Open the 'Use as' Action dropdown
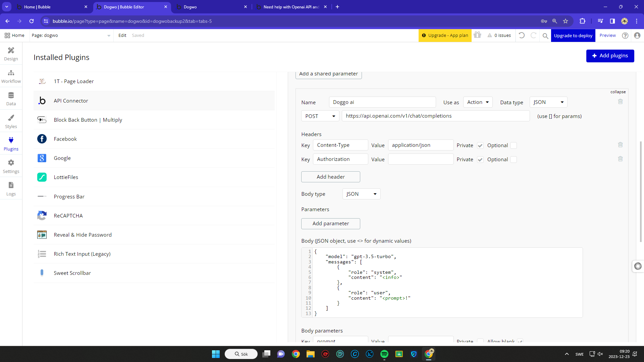The width and height of the screenshot is (644, 362). (478, 102)
